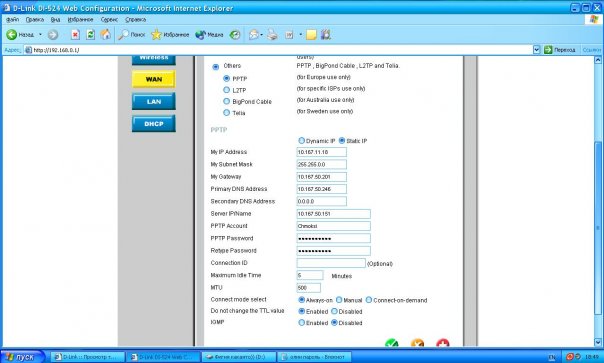
Task: Click the PPTP Account field
Action: 333,226
